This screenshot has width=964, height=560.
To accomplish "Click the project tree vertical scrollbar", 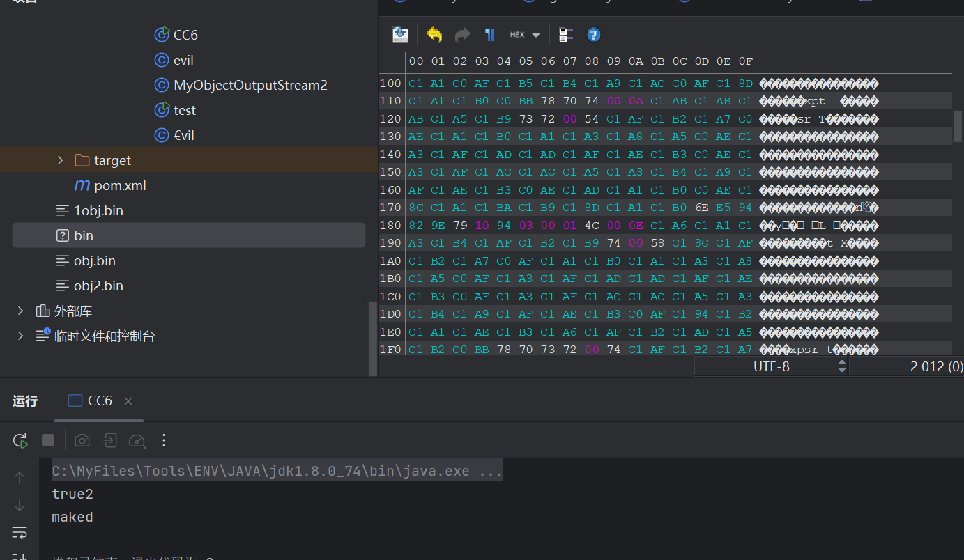I will 372,337.
